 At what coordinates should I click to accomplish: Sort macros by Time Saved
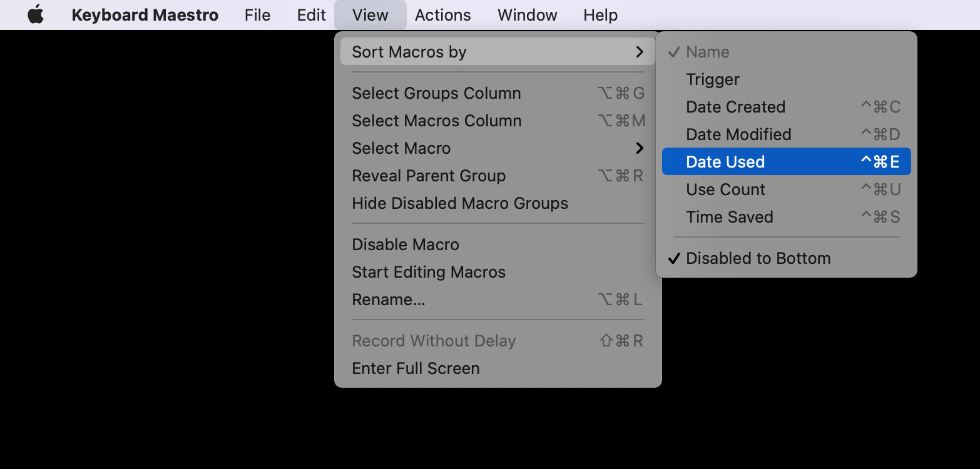[786, 217]
